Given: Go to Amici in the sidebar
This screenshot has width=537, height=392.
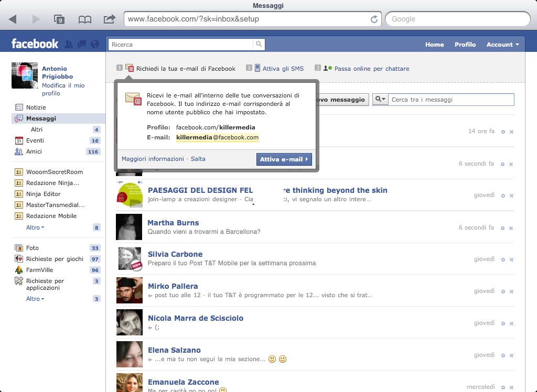Looking at the screenshot, I should (34, 151).
